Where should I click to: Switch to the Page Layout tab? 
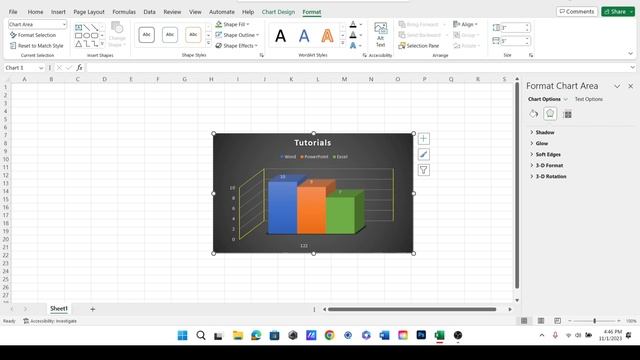89,12
